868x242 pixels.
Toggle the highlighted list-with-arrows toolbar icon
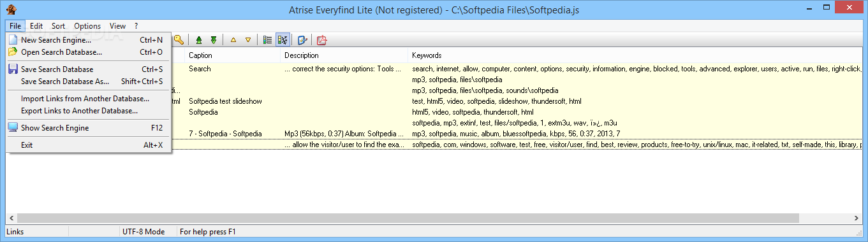(x=283, y=40)
